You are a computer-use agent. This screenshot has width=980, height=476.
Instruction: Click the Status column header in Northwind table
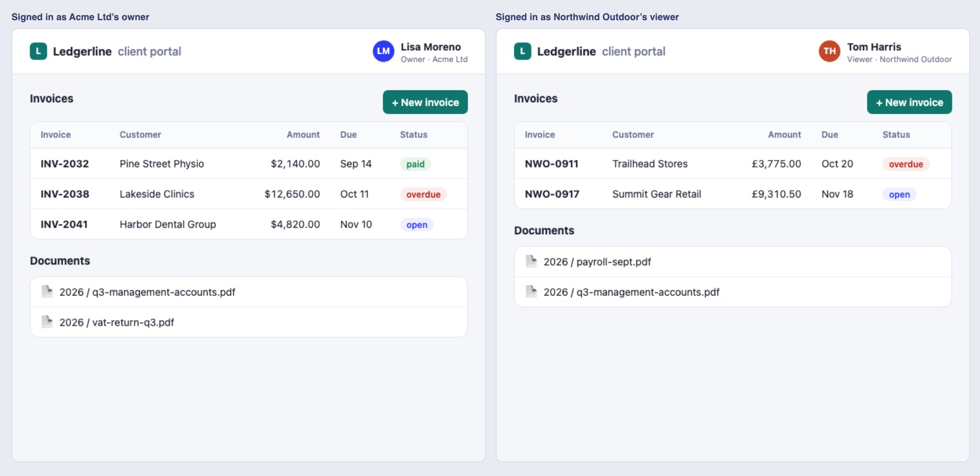click(896, 135)
